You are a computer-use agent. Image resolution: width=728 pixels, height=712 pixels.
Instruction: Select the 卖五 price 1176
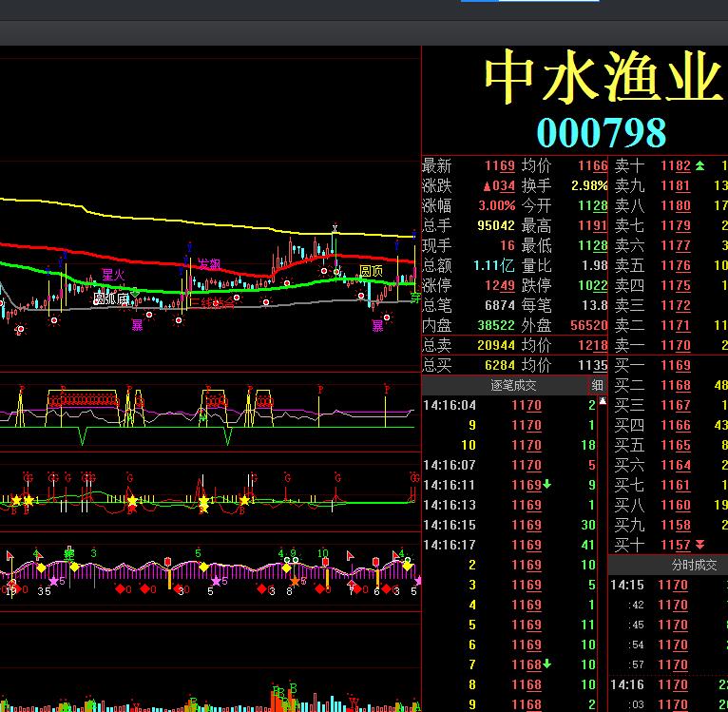[x=676, y=265]
